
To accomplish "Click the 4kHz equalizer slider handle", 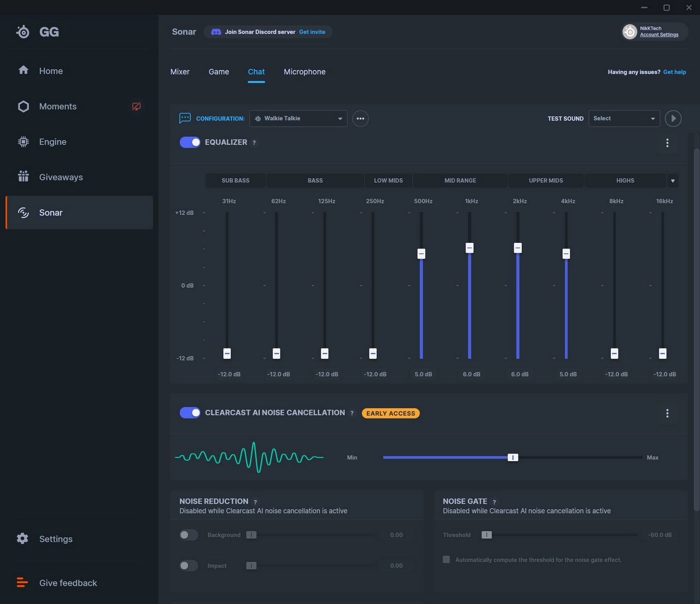I will [x=566, y=254].
